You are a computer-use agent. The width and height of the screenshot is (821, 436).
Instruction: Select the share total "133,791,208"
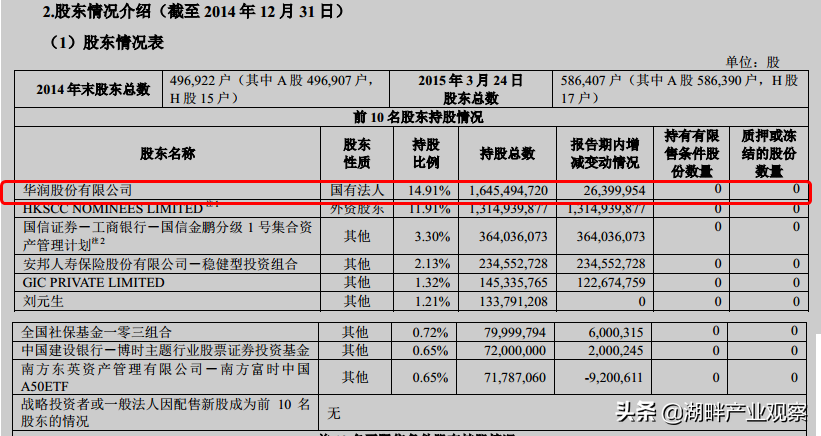pyautogui.click(x=513, y=301)
